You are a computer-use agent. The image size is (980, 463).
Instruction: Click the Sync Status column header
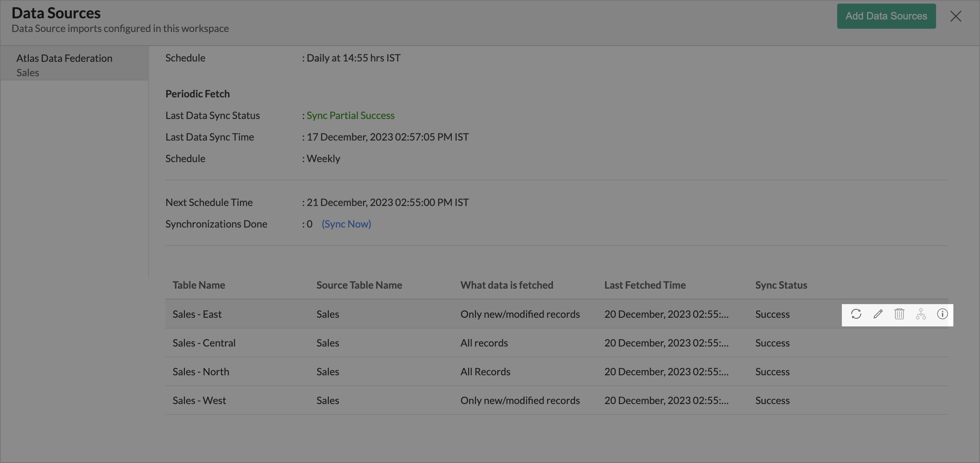pos(781,285)
